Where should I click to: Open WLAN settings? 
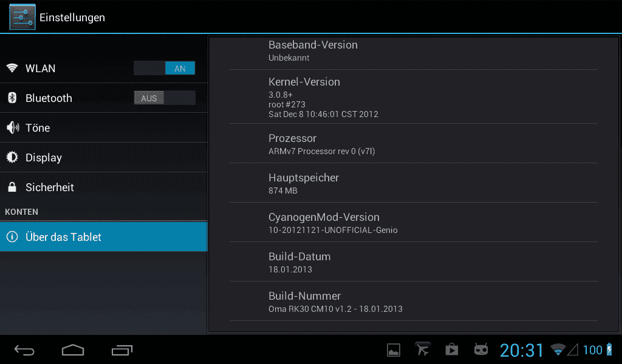[x=103, y=68]
